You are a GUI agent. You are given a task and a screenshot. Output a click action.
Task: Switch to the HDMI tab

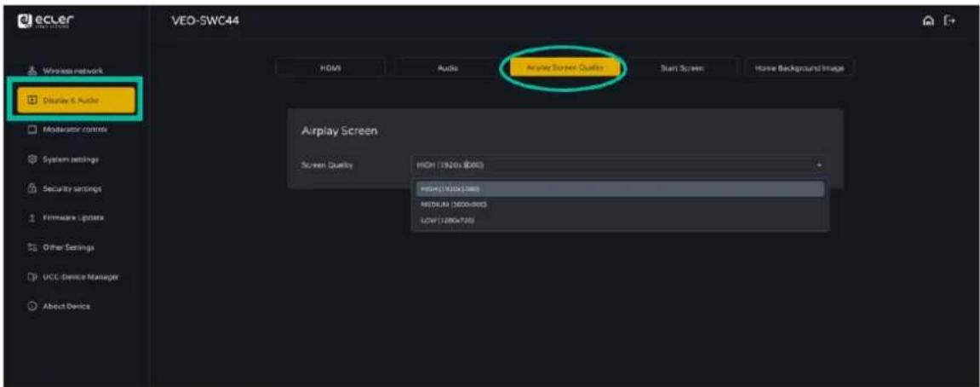click(330, 68)
